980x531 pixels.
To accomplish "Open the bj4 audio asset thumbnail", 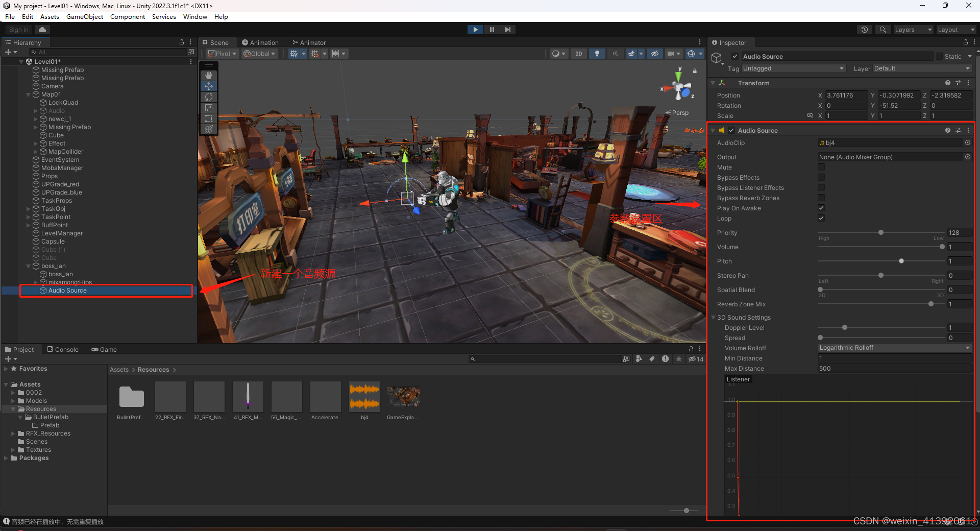I will [x=364, y=397].
